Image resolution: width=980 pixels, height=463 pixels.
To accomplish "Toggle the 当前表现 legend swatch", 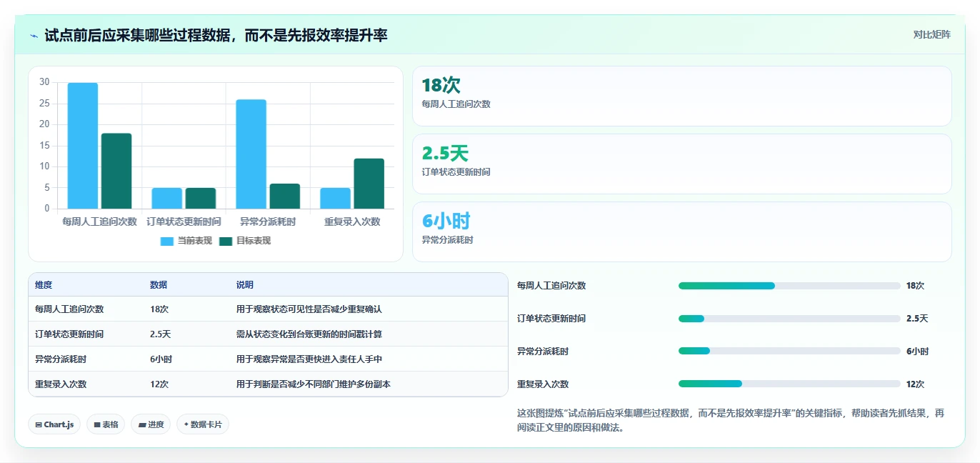I will (x=166, y=242).
